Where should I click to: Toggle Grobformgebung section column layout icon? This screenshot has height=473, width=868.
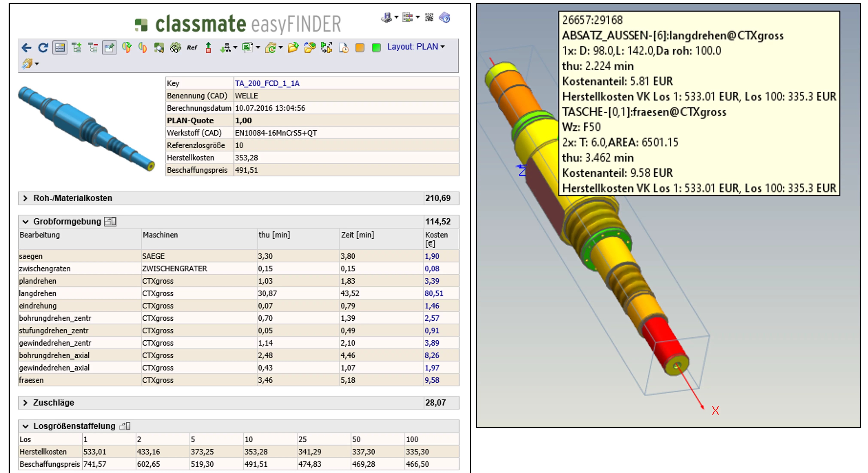pyautogui.click(x=110, y=222)
